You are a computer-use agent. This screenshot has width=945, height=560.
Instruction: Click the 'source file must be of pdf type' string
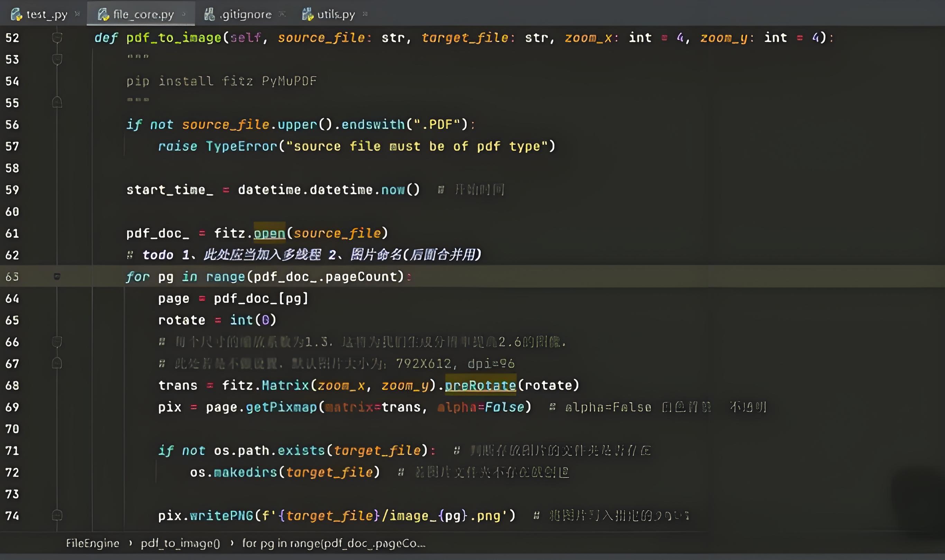click(x=417, y=147)
